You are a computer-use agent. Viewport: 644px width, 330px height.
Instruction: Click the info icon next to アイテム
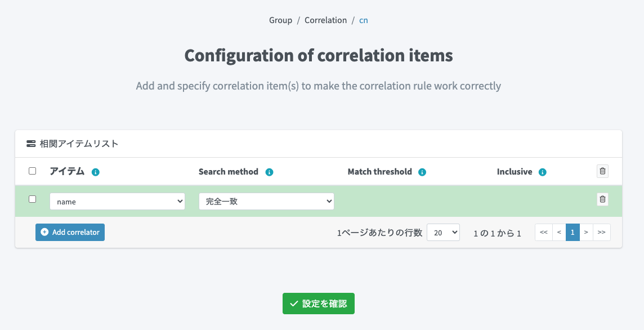[96, 172]
